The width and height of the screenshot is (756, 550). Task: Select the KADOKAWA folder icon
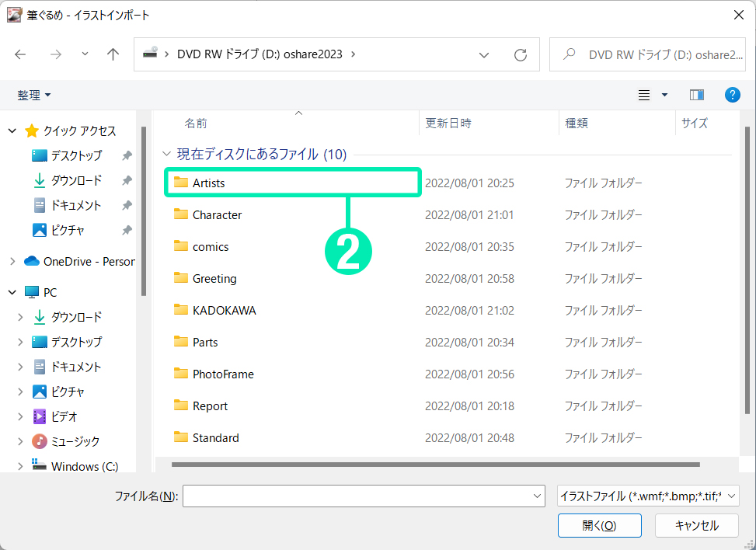coord(181,310)
